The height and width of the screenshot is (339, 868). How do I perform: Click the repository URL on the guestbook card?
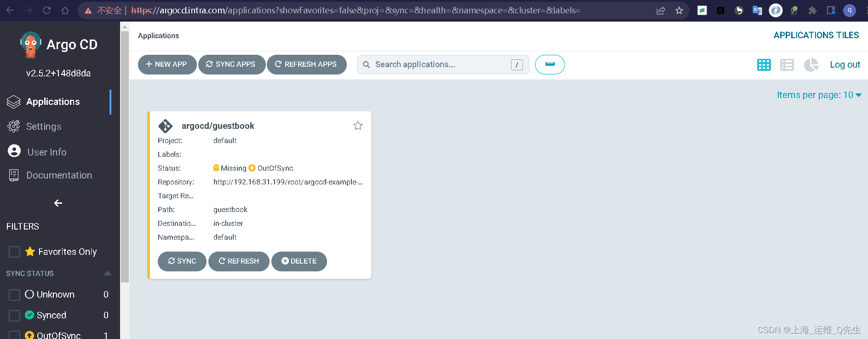pos(288,182)
